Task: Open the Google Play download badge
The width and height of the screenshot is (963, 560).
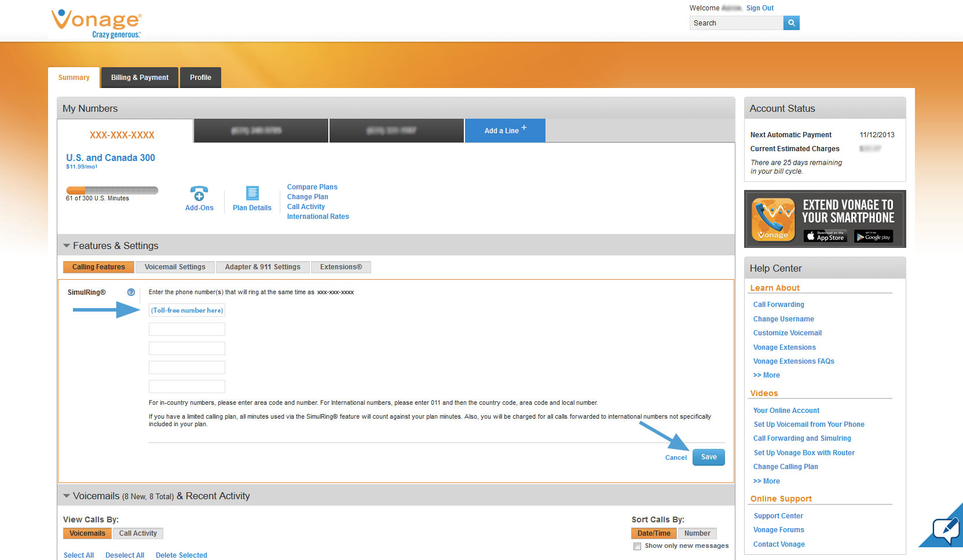Action: click(x=873, y=236)
